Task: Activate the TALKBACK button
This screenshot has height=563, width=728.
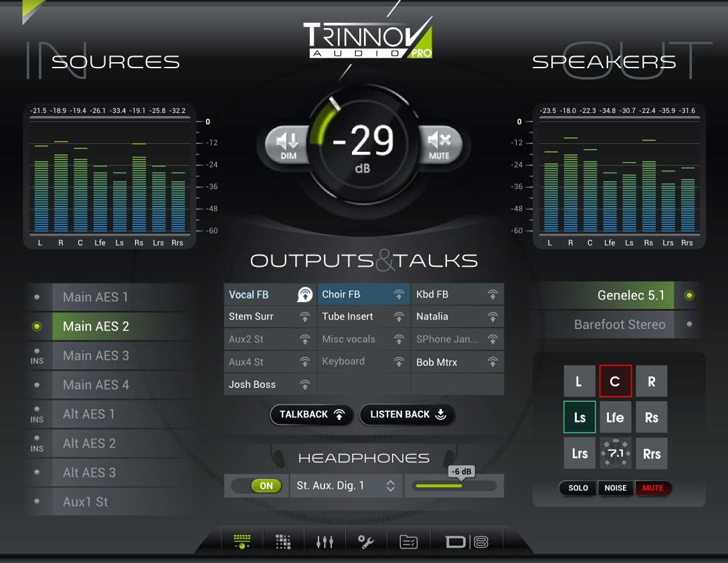Action: click(312, 415)
